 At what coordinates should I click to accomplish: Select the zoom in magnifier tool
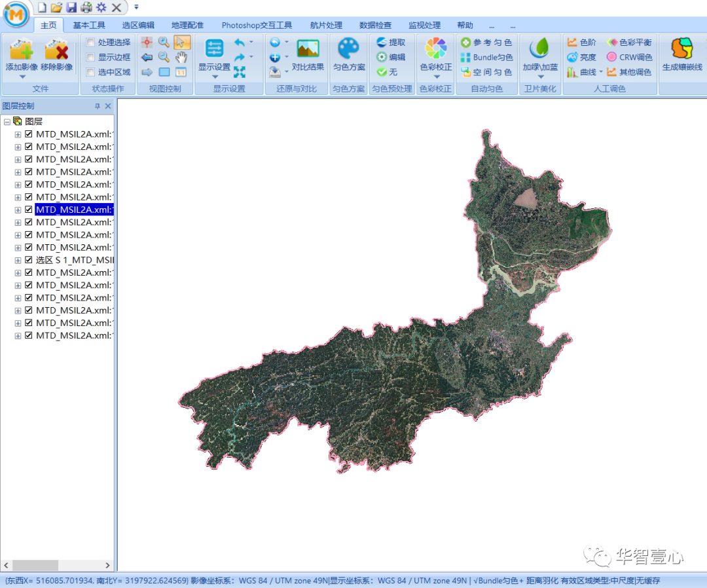pos(164,43)
